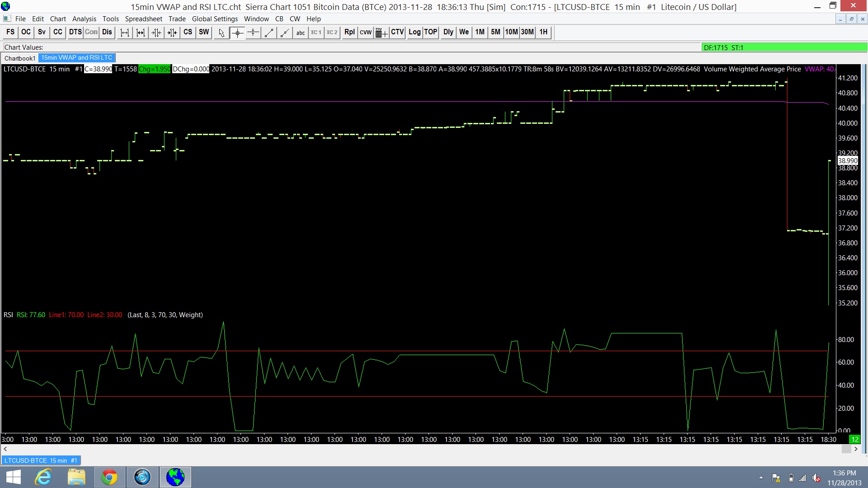
Task: Select the pointer arrow tool
Action: click(222, 33)
